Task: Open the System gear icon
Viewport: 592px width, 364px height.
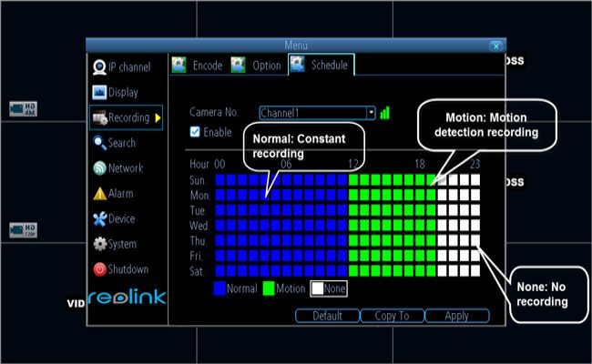Action: pyautogui.click(x=99, y=245)
